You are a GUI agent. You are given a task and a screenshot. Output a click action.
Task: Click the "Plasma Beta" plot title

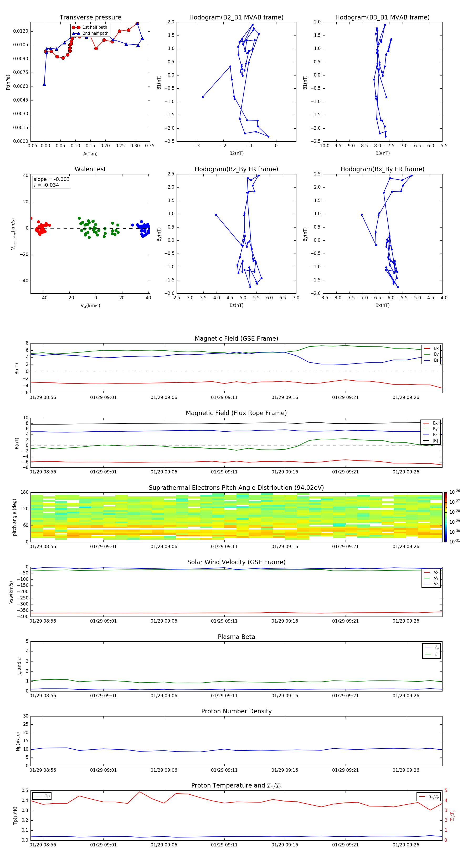coord(236,637)
